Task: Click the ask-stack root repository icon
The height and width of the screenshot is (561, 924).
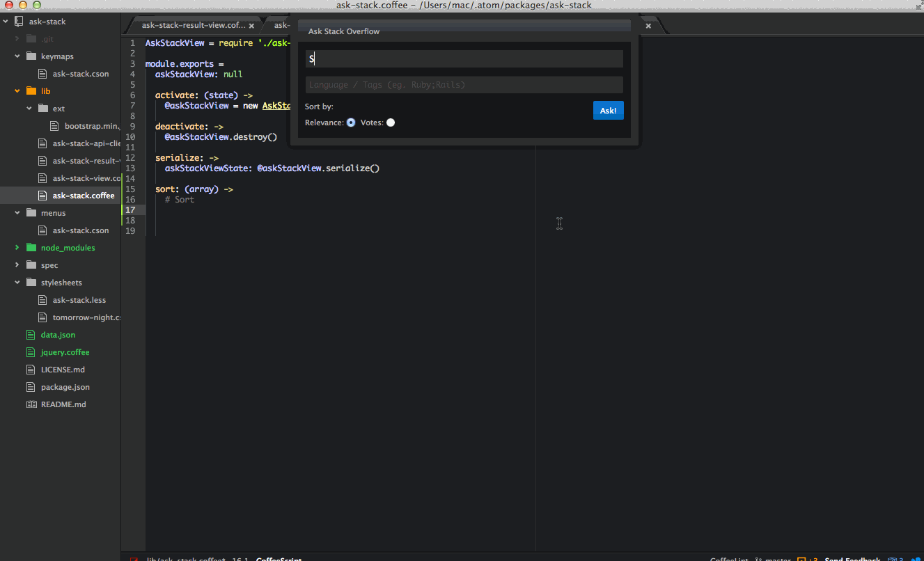Action: tap(19, 22)
